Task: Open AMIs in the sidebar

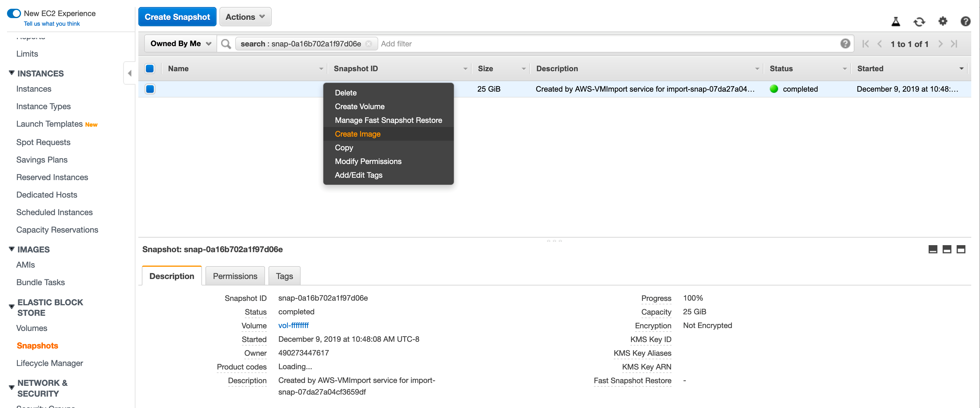Action: point(25,265)
